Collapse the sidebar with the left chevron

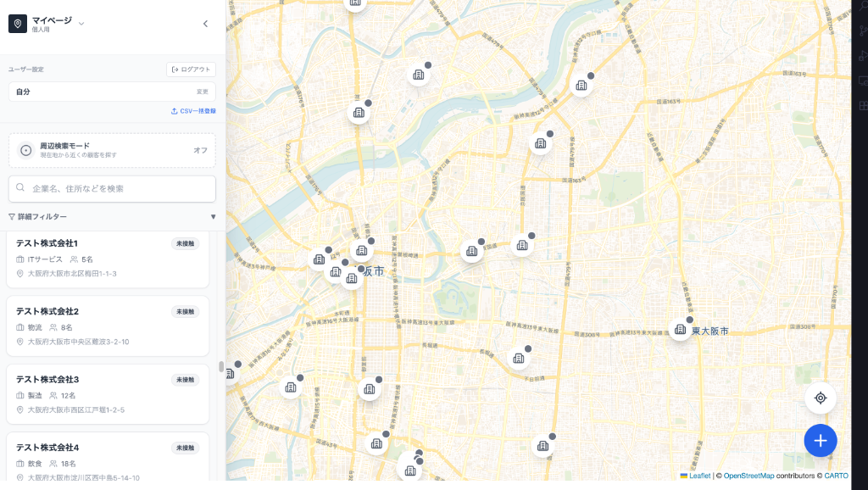pos(205,24)
